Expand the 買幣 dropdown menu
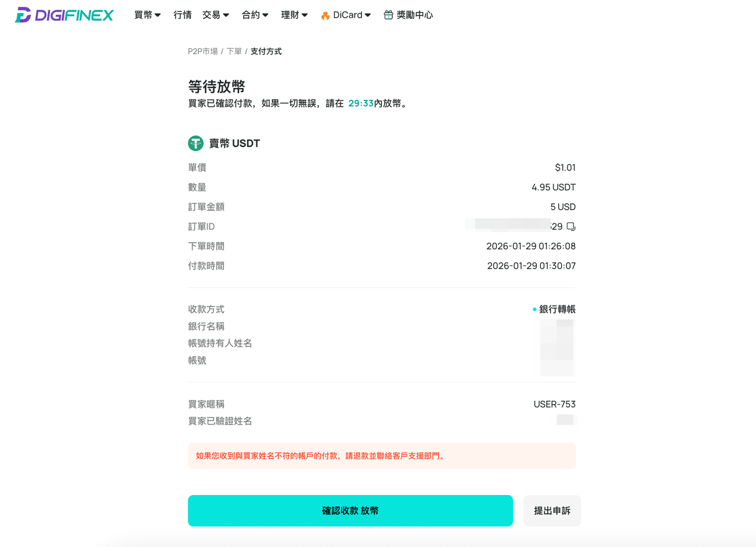756x547 pixels. coord(148,15)
